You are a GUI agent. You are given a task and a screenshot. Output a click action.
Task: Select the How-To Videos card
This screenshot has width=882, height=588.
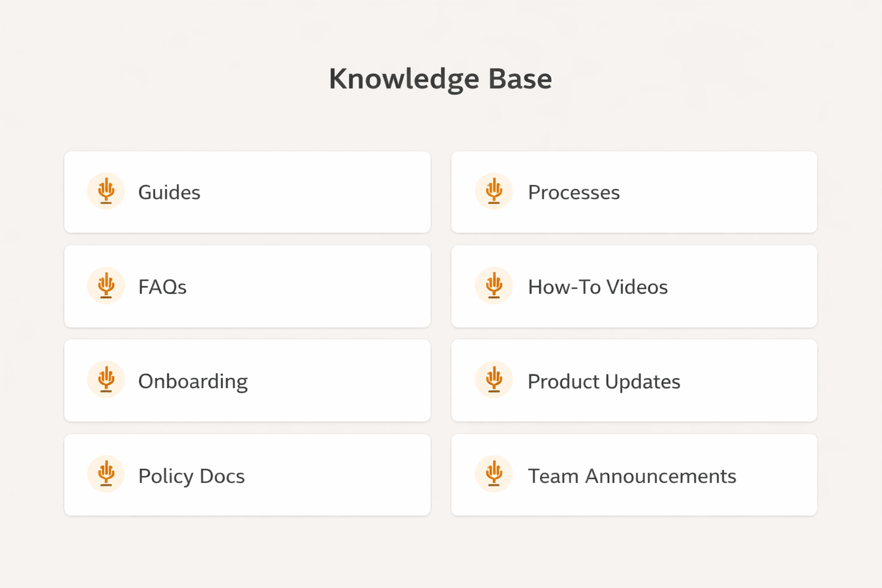point(633,286)
